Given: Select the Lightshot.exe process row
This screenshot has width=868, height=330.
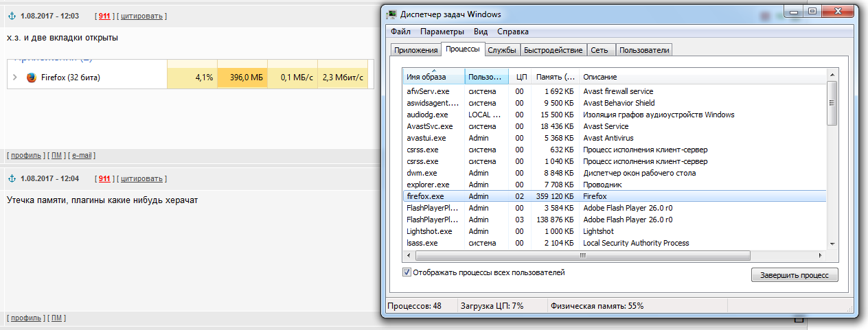Looking at the screenshot, I should tap(615, 231).
